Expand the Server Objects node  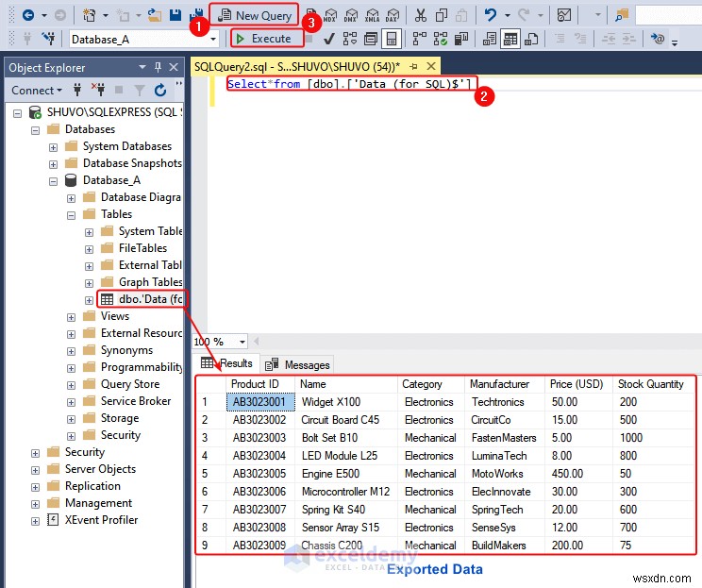(35, 470)
